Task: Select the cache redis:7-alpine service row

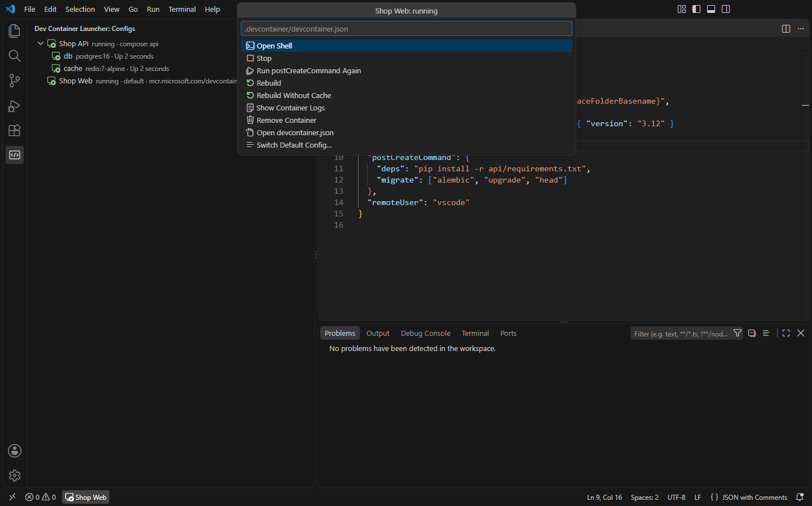Action: [171, 69]
